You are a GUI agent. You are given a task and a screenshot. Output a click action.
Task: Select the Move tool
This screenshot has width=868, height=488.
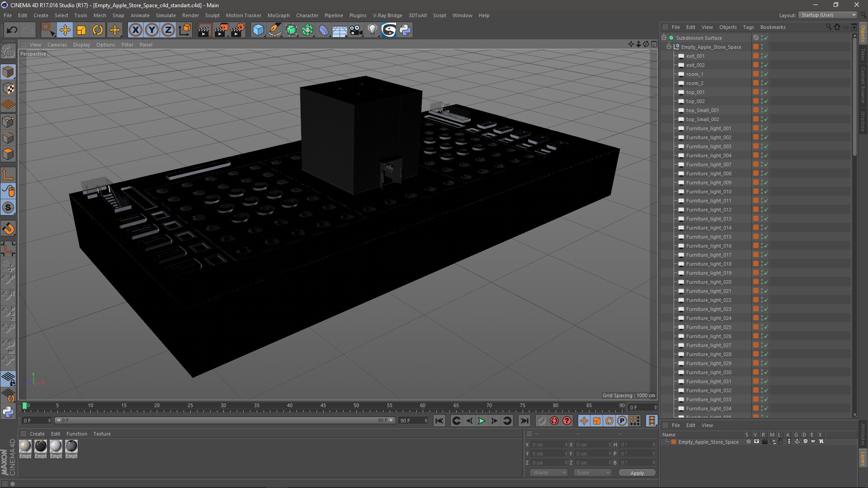(x=65, y=30)
